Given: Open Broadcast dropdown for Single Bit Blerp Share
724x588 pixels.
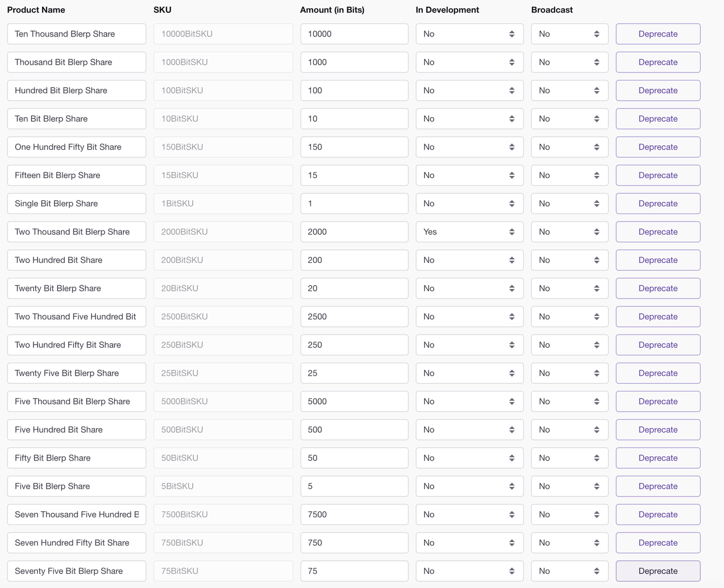Looking at the screenshot, I should tap(569, 204).
